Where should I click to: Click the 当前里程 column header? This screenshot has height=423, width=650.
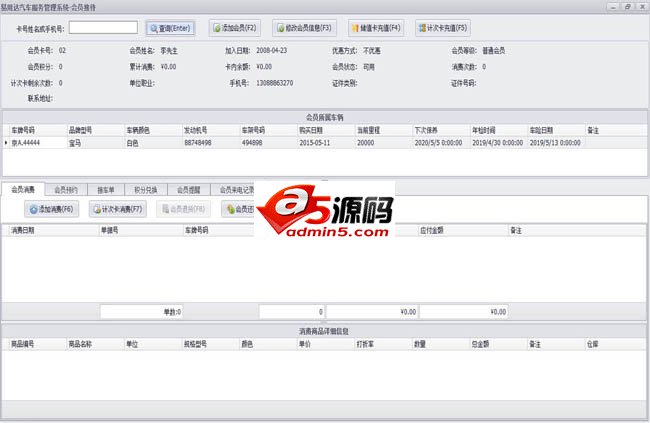pos(383,130)
